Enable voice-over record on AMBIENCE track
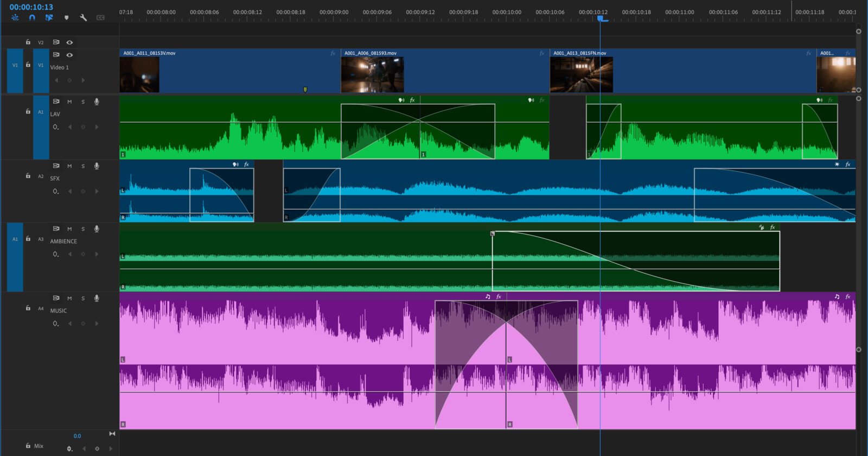Screen dimensions: 868x456 pyautogui.click(x=97, y=229)
